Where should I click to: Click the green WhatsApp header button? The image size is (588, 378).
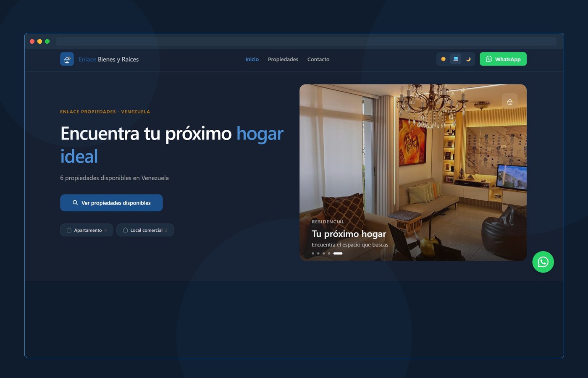click(503, 59)
